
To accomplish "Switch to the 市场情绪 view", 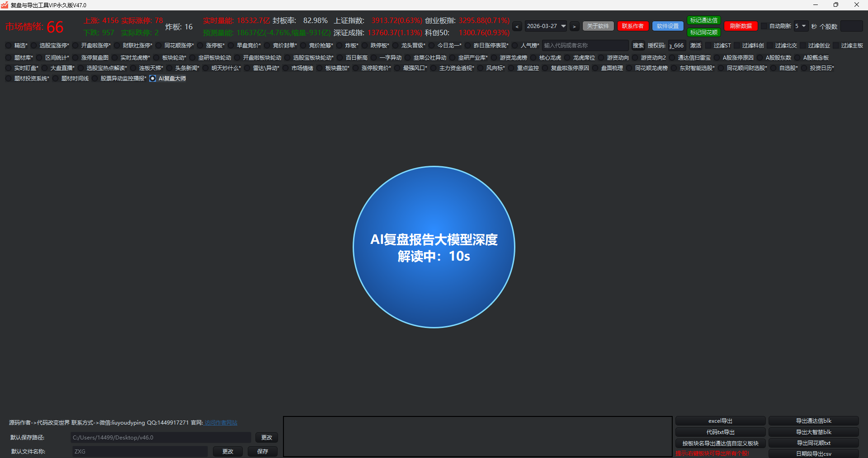I will click(x=286, y=68).
